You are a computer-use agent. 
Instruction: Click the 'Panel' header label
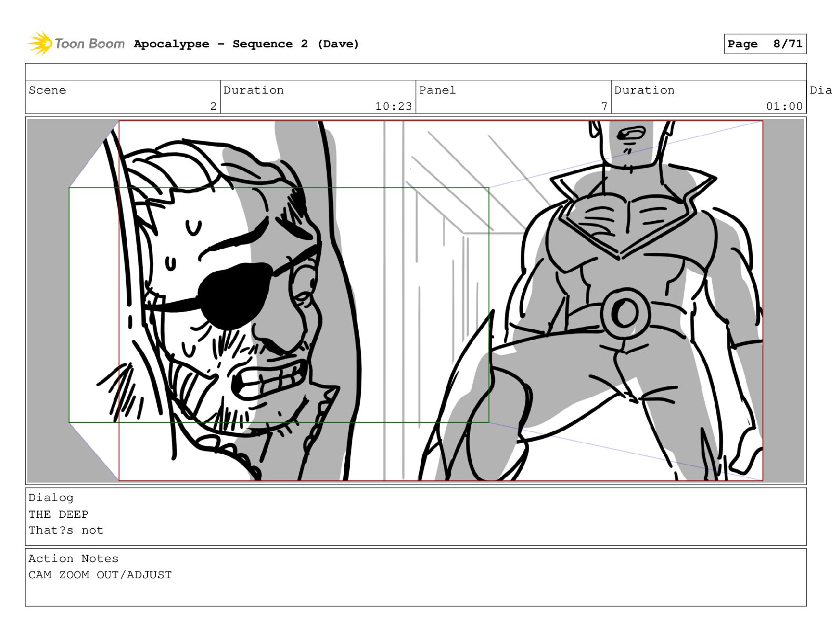(x=437, y=90)
